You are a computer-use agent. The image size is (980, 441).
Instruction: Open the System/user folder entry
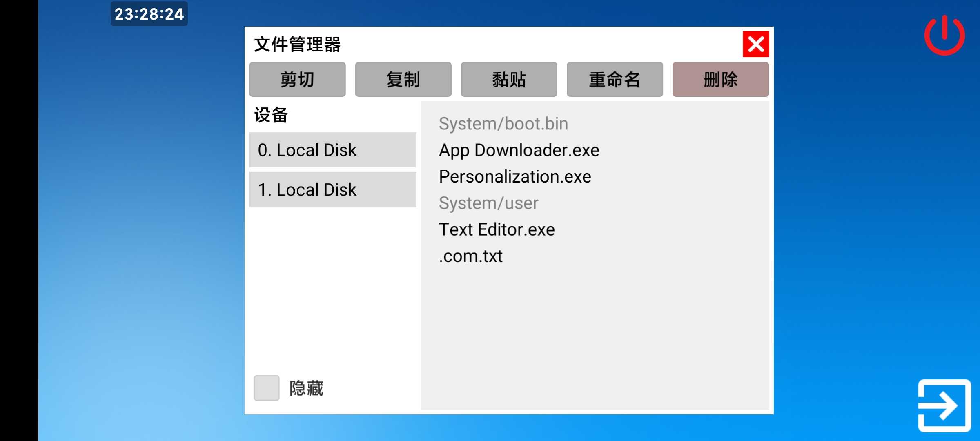488,203
